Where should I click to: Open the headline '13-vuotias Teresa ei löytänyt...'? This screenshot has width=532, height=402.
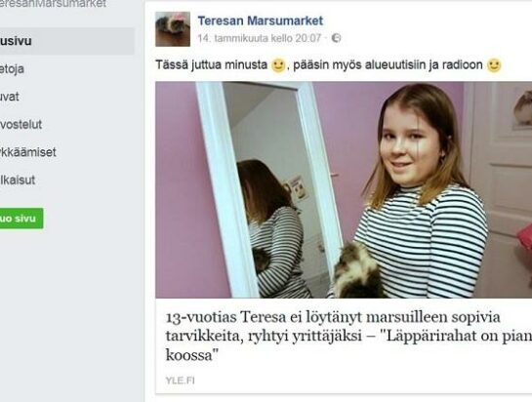[348, 337]
